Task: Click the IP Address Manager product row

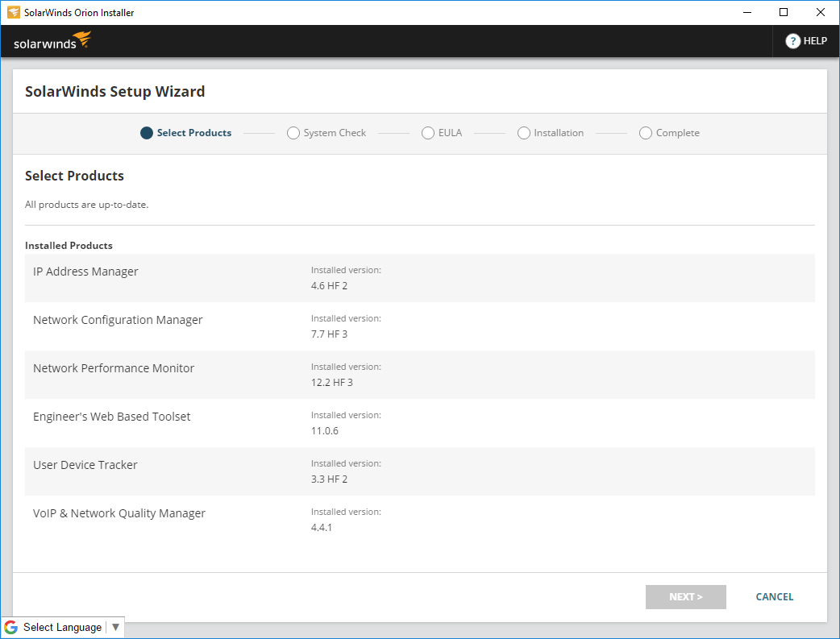Action: pyautogui.click(x=419, y=278)
